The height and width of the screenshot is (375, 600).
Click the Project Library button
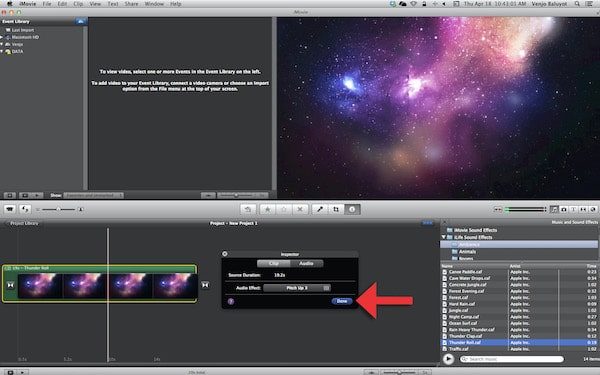click(x=23, y=223)
